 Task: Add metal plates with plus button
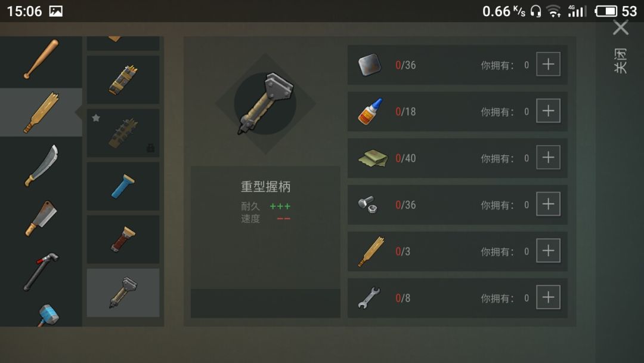point(549,64)
